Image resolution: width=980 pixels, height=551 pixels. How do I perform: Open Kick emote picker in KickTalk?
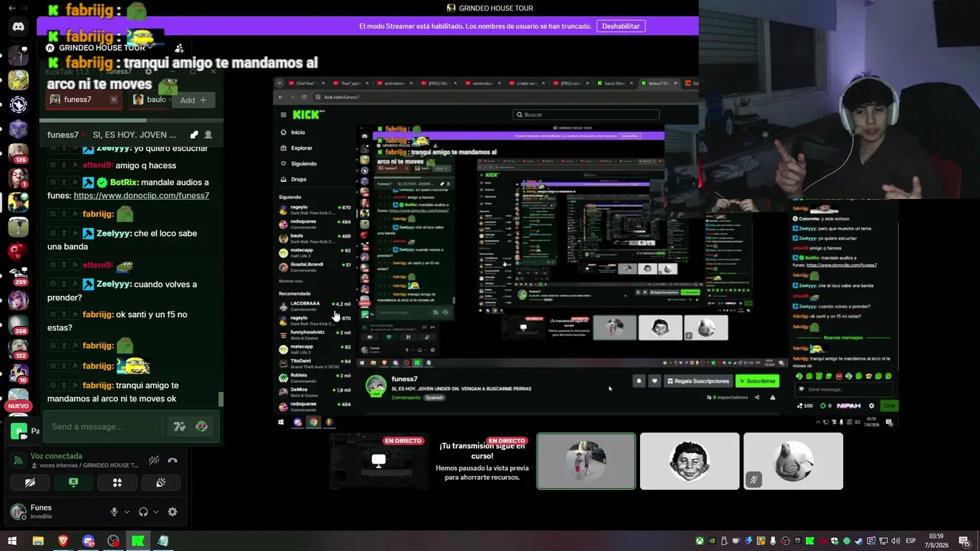201,426
